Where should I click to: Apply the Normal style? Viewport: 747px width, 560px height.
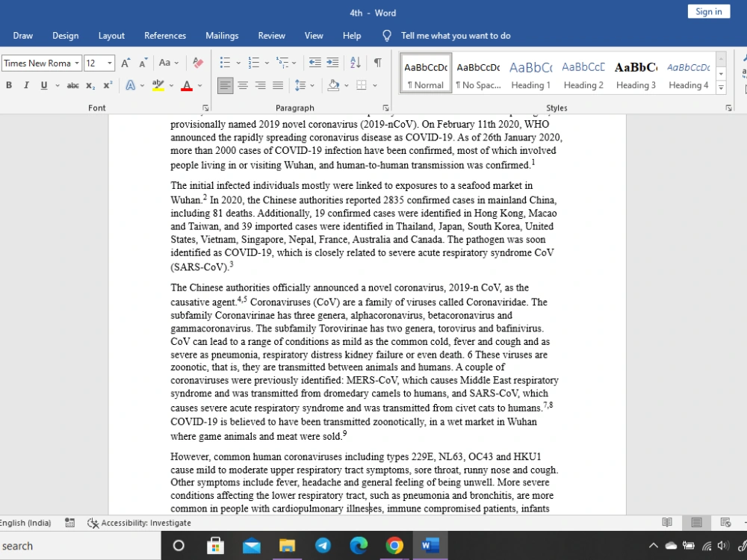pos(426,74)
